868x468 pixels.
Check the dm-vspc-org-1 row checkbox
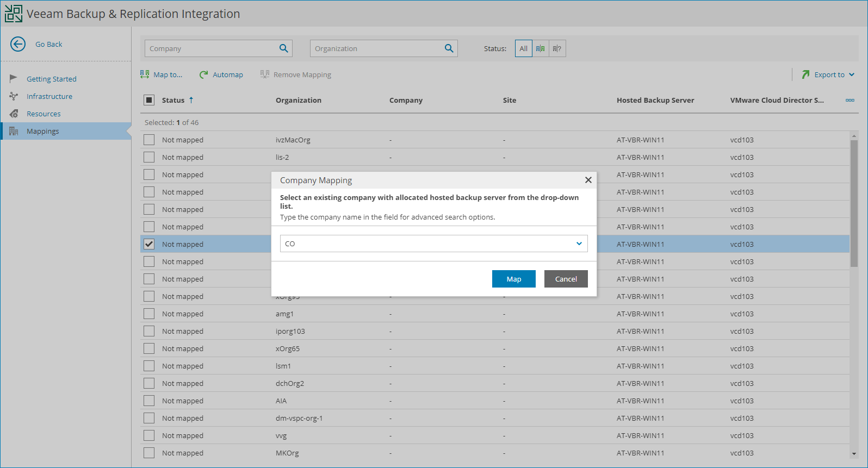(x=149, y=418)
